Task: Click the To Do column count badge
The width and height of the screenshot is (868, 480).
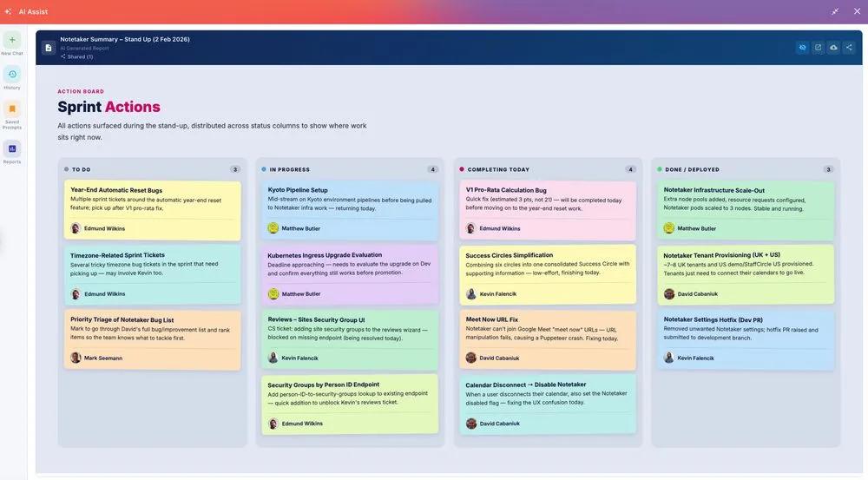Action: click(235, 169)
